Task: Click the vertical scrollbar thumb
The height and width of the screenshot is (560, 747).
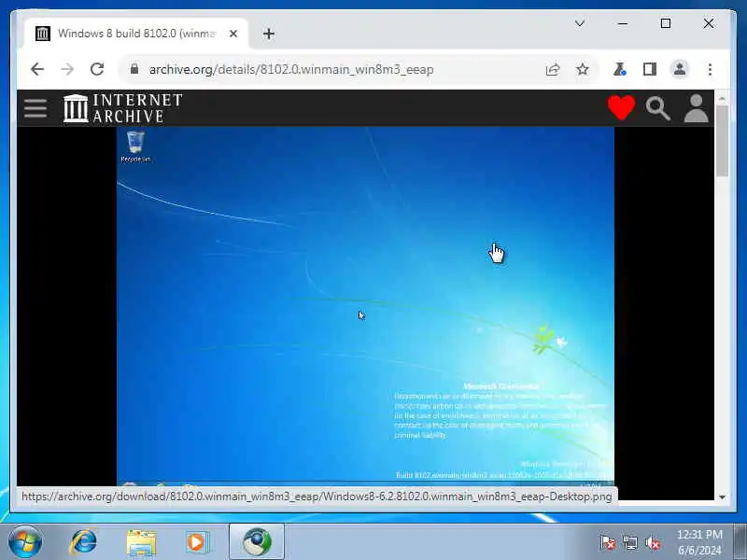Action: [722, 141]
